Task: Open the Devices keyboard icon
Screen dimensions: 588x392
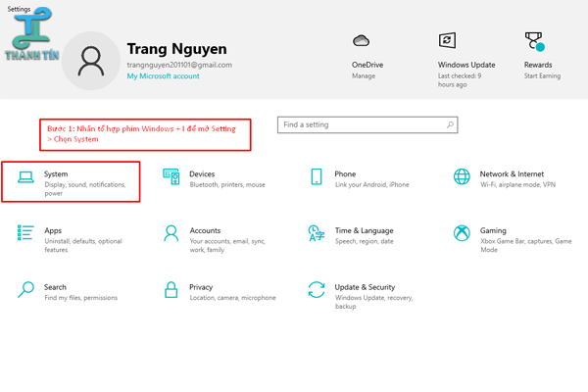Action: [x=171, y=176]
